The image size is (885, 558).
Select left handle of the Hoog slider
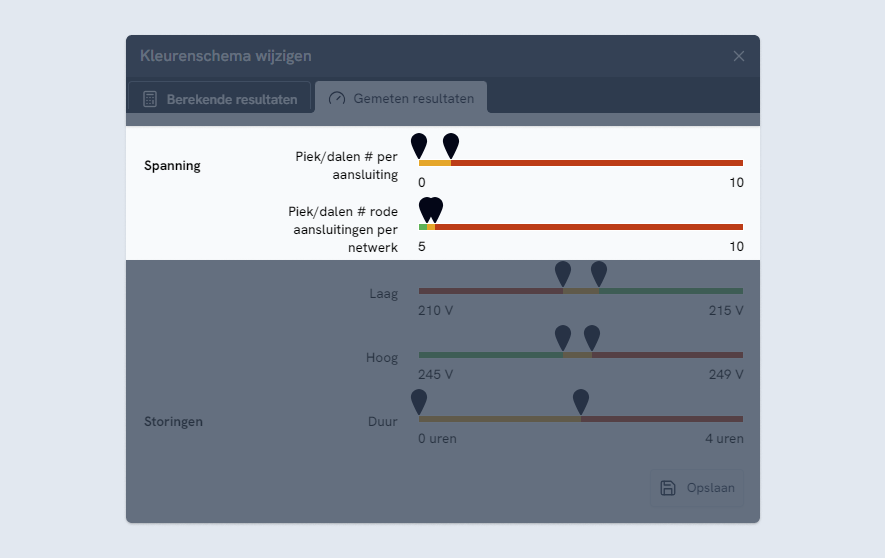(563, 337)
